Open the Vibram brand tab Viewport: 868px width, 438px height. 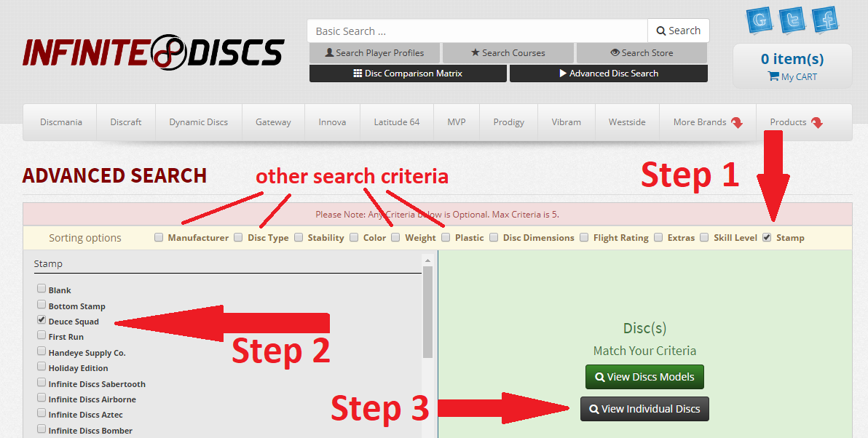pos(567,122)
